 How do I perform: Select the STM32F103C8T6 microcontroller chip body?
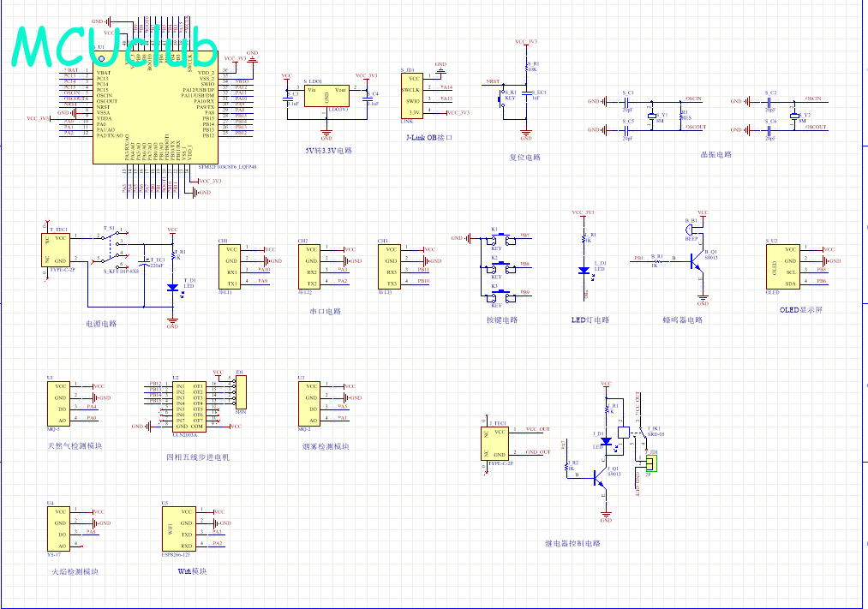tap(154, 108)
